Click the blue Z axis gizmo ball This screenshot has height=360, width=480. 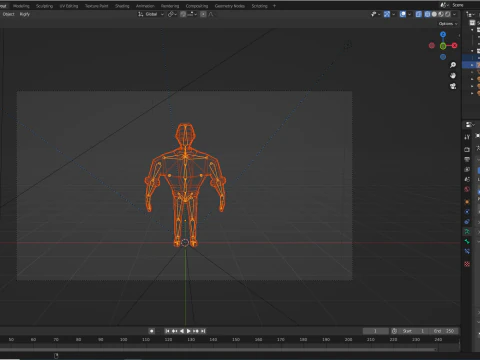coord(443,35)
